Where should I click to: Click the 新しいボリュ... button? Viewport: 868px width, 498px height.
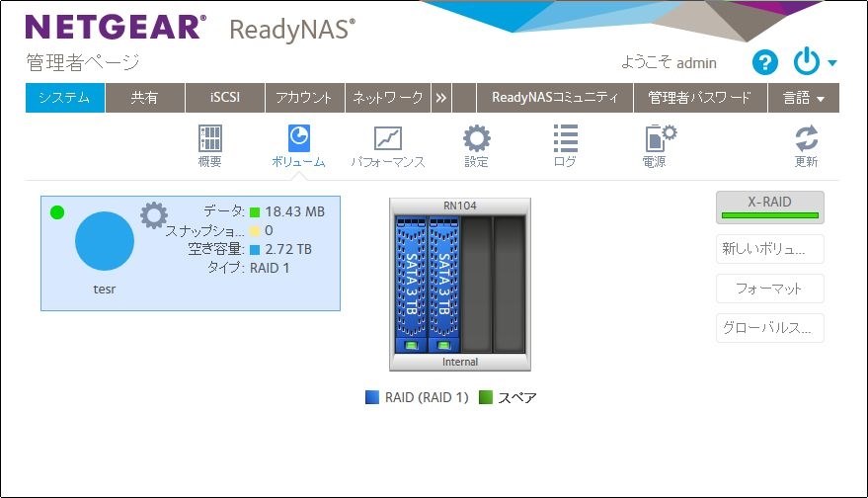(x=769, y=249)
